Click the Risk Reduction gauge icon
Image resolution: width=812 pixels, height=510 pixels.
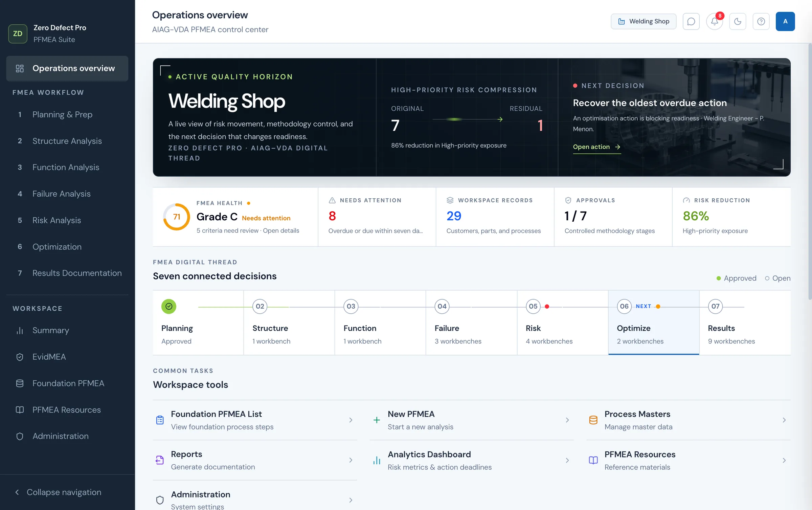pos(686,200)
